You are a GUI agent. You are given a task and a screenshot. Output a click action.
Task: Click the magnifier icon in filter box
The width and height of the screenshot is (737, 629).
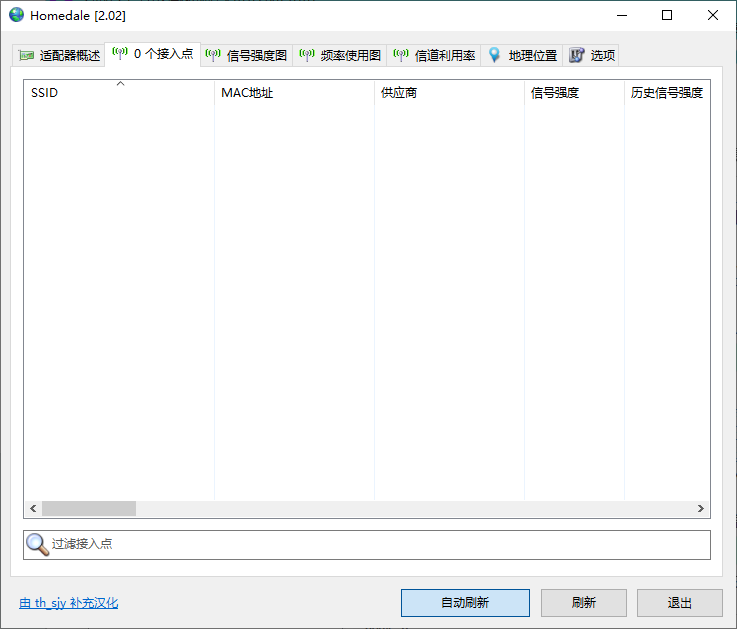(38, 544)
